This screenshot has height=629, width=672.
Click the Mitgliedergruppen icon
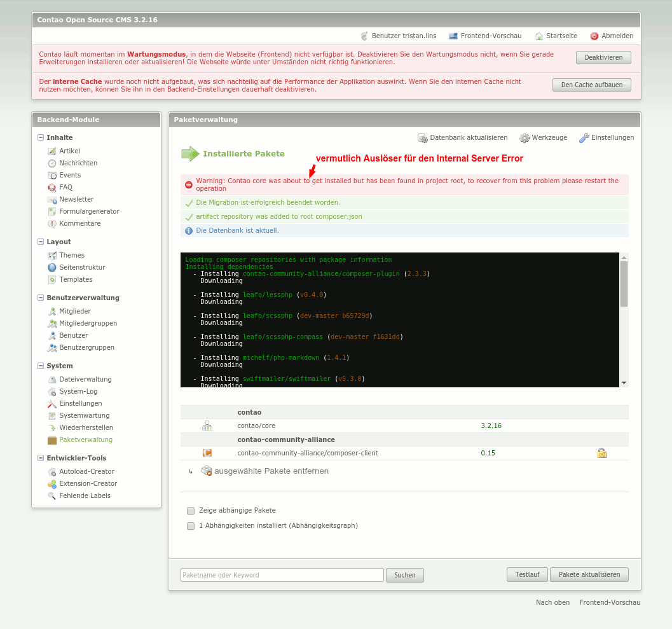point(52,323)
